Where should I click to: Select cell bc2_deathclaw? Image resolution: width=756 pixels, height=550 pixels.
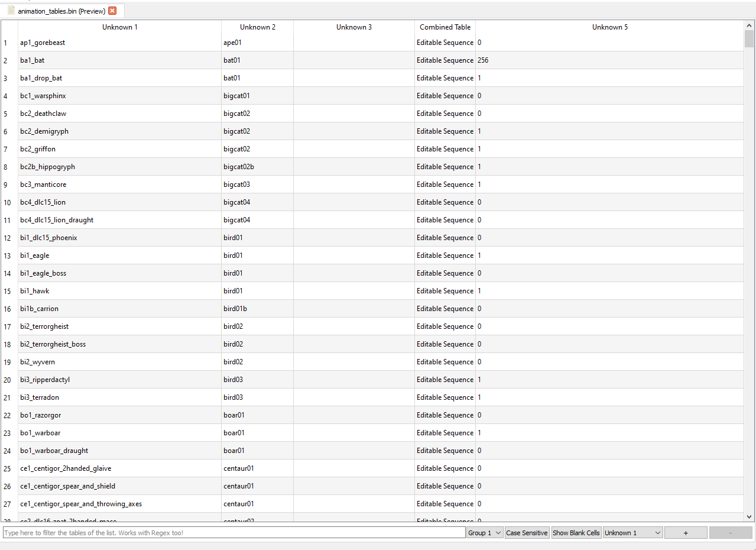tap(120, 114)
